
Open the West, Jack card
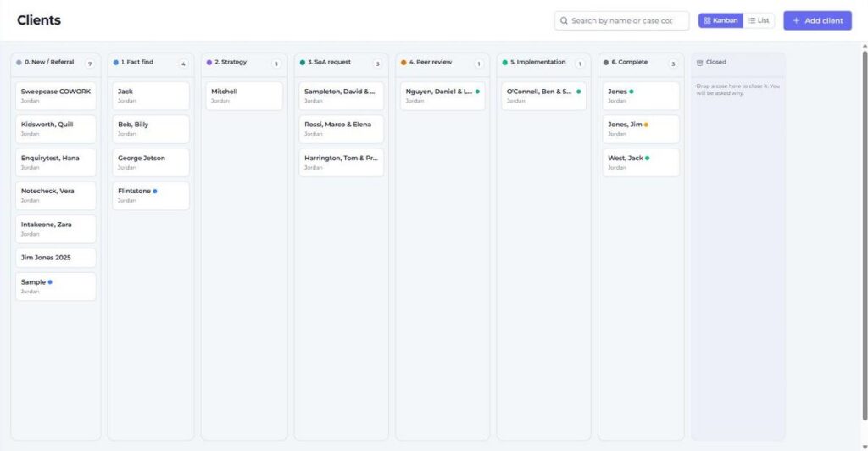tap(641, 162)
